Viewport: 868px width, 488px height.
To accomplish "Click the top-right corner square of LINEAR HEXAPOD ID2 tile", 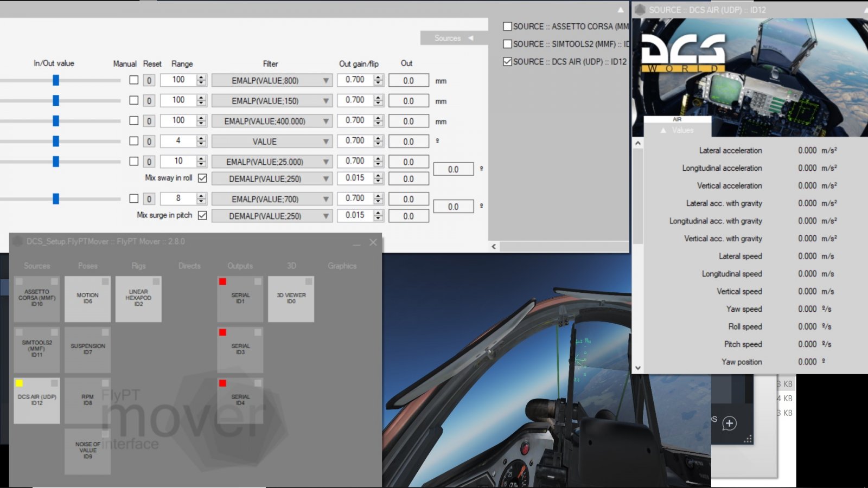I will pos(156,281).
